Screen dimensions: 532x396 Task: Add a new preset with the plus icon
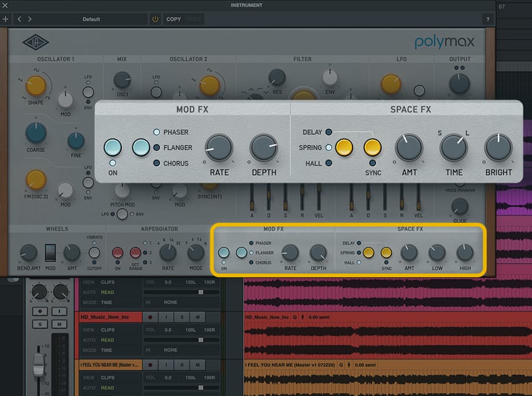pyautogui.click(x=6, y=19)
